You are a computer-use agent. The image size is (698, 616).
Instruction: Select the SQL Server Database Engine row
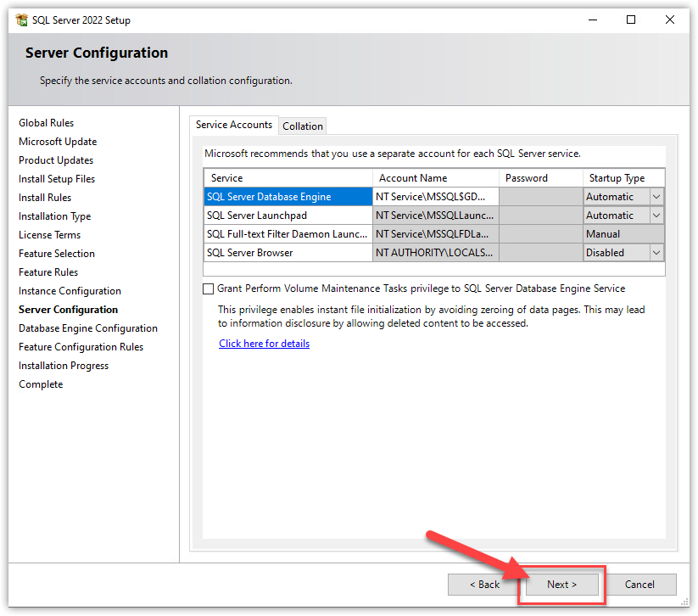tap(288, 197)
